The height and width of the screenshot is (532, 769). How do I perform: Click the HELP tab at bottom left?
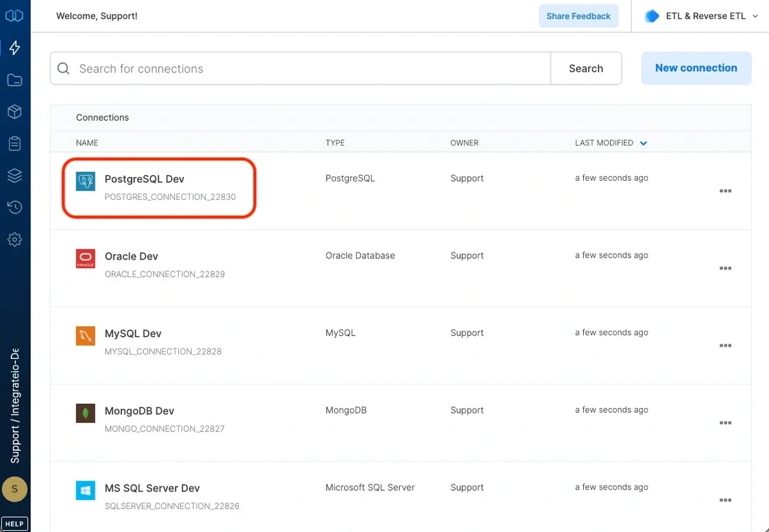pos(14,523)
